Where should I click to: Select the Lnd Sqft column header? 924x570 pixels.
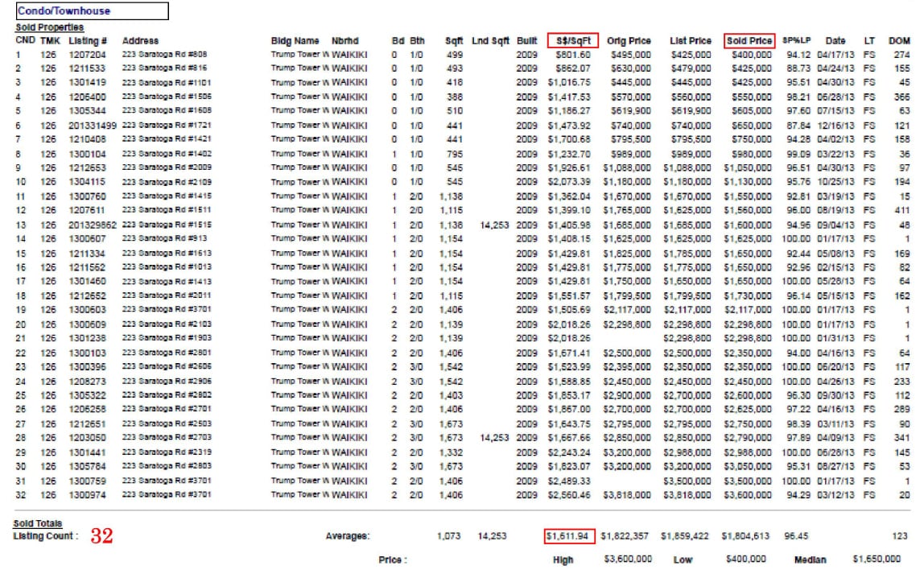tap(490, 40)
